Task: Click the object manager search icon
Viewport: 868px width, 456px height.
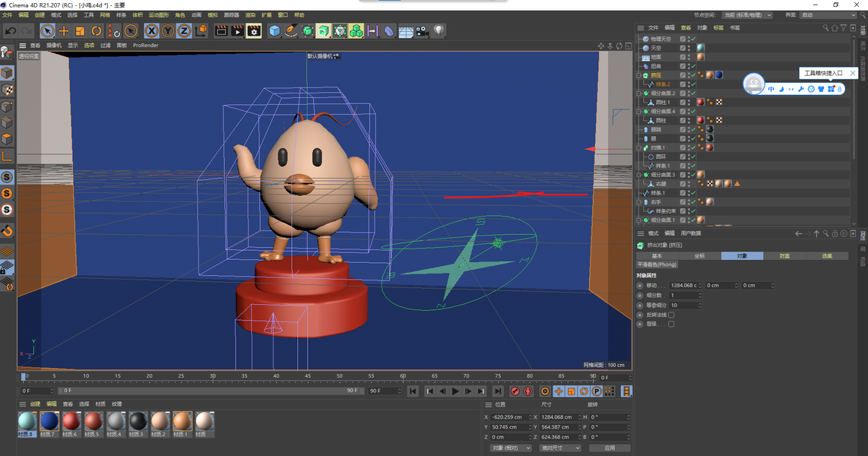Action: (825, 27)
